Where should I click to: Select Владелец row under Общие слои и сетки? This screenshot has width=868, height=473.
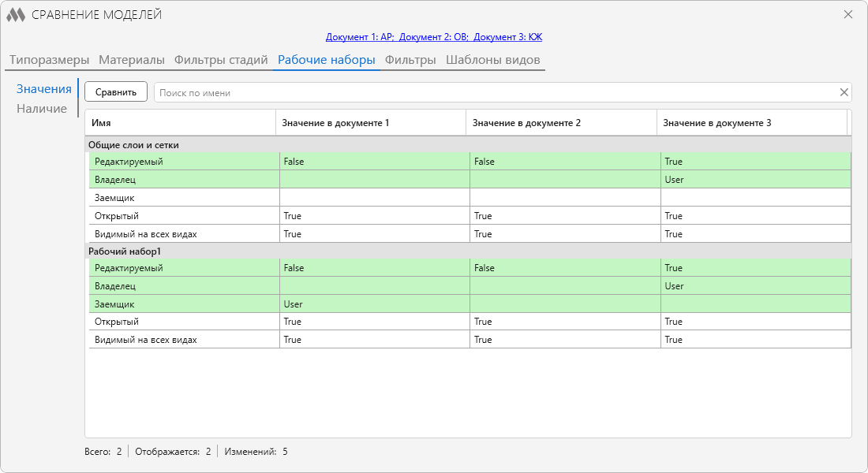[470, 180]
